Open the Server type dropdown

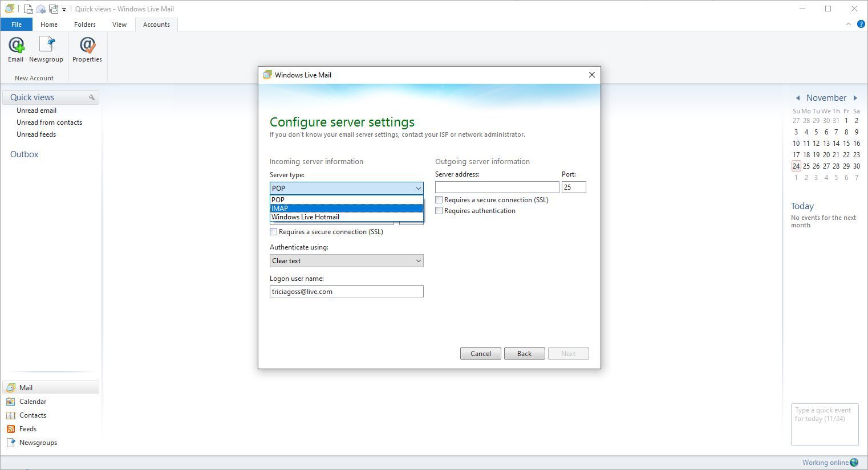[x=347, y=188]
